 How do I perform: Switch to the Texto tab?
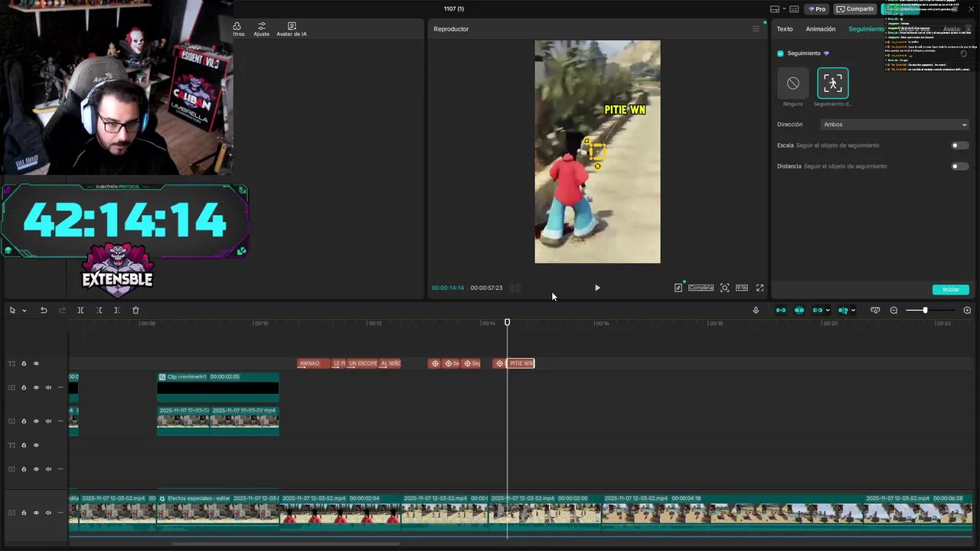(785, 29)
